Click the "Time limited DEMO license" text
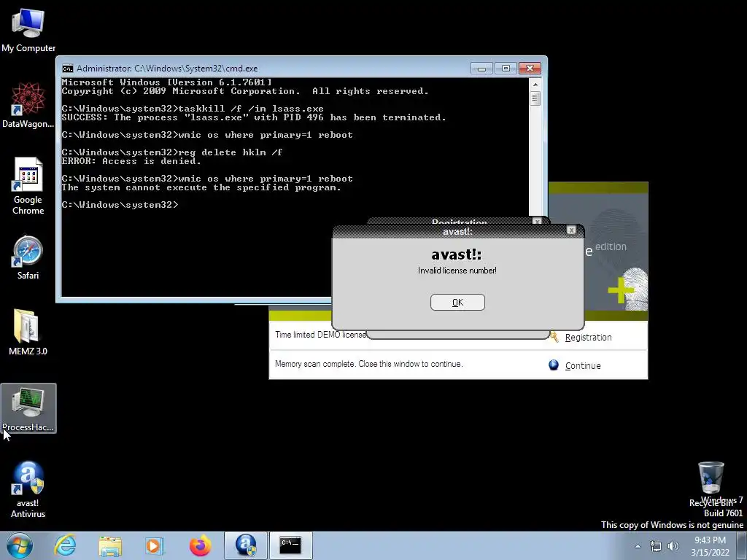The width and height of the screenshot is (747, 560). click(321, 335)
